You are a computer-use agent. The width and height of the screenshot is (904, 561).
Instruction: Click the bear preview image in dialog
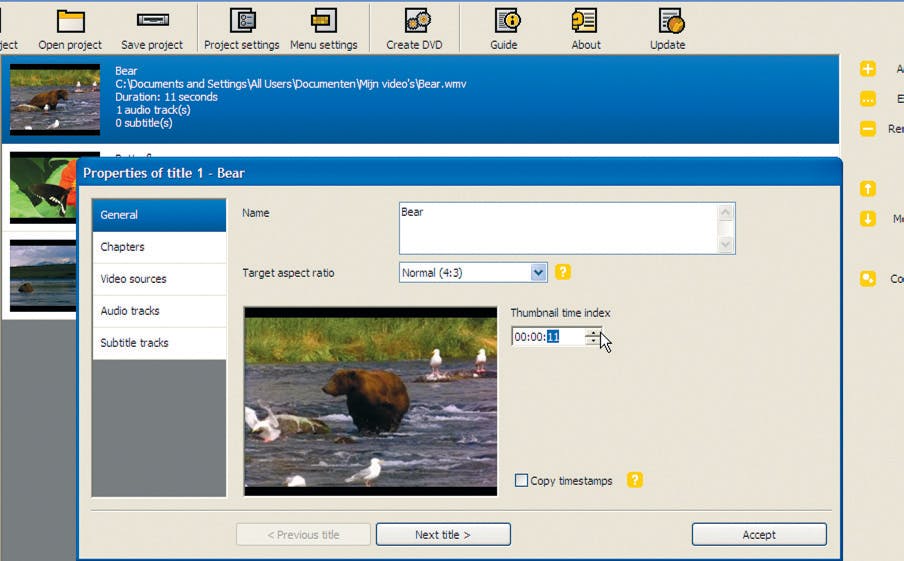370,401
